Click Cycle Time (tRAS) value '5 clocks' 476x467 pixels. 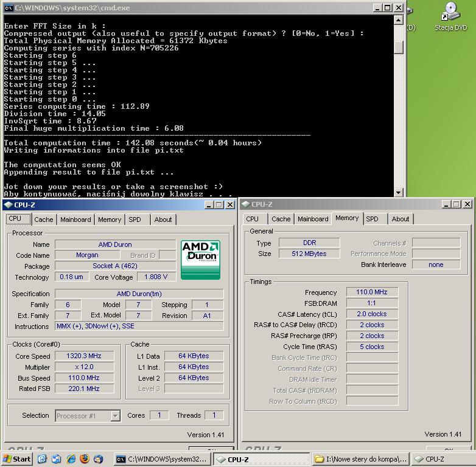372,347
